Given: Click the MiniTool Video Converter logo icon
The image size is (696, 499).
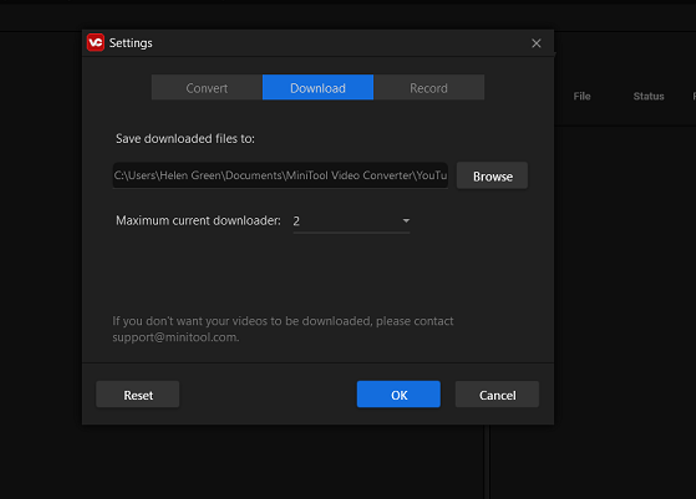Looking at the screenshot, I should pos(95,43).
